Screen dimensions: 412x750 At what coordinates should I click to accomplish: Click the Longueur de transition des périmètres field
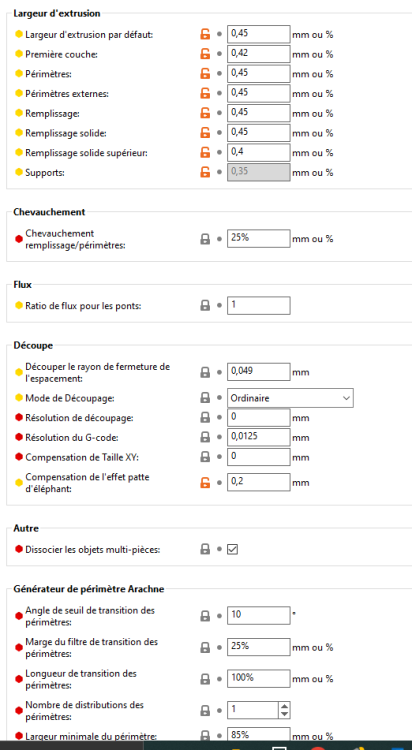click(x=258, y=679)
